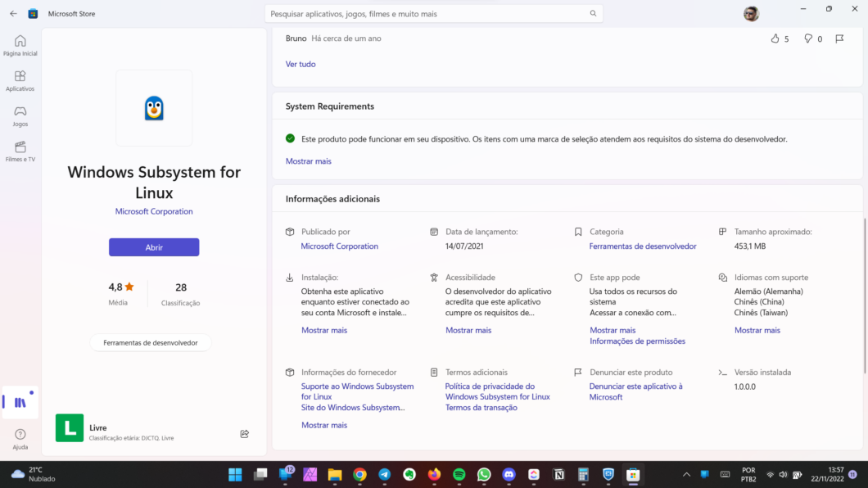Image resolution: width=868 pixels, height=488 pixels.
Task: Open the Windows Start menu
Action: pos(235,475)
